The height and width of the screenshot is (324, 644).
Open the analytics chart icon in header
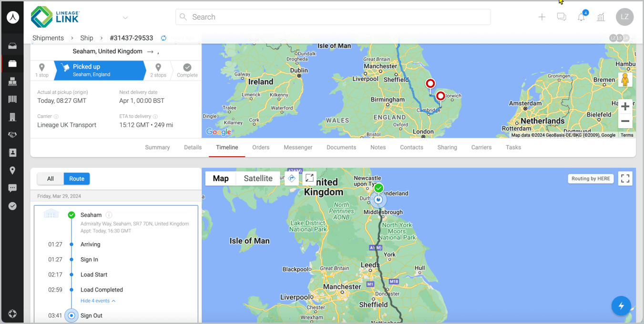[601, 17]
